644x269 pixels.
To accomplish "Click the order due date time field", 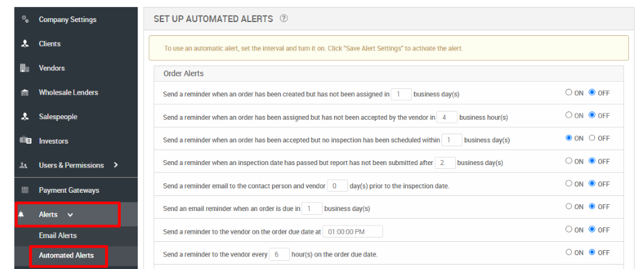I will click(x=352, y=231).
